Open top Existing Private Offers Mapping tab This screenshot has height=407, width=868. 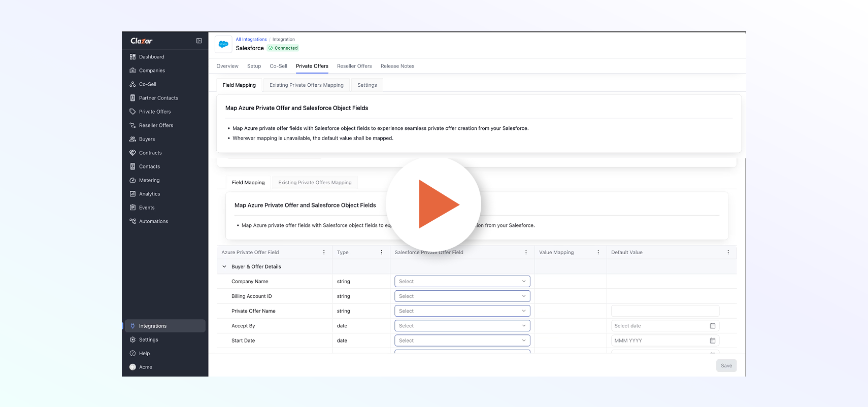pos(307,85)
